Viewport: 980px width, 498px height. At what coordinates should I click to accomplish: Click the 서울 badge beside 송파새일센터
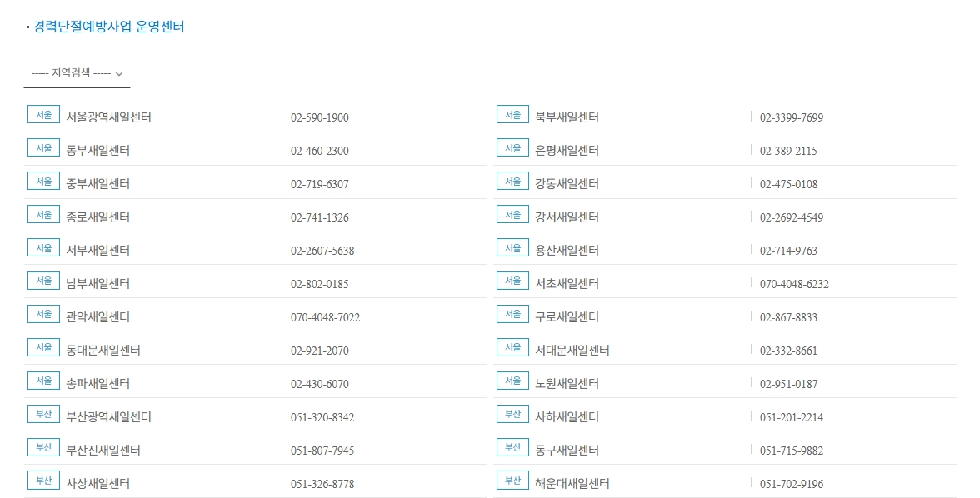click(43, 381)
